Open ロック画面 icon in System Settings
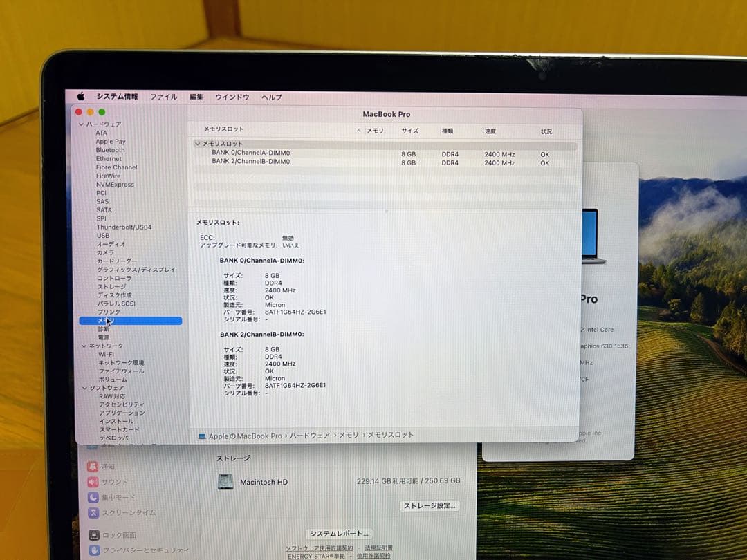Screen dimensions: 747x560 click(x=94, y=535)
